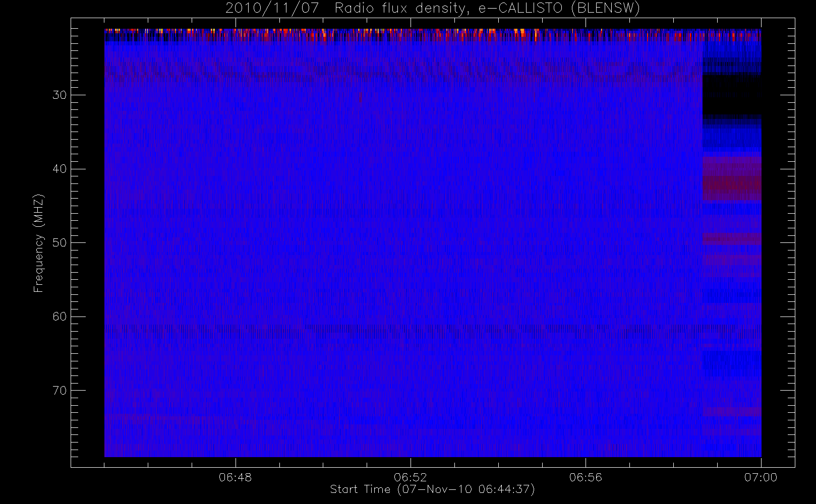Click the 70 MHz frequency tick label

click(x=60, y=391)
